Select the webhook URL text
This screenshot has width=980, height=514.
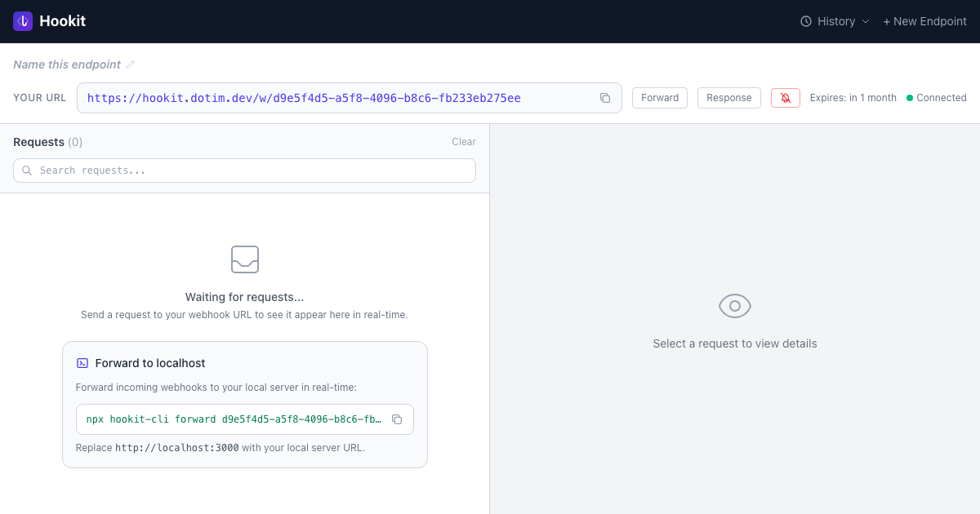pyautogui.click(x=304, y=98)
